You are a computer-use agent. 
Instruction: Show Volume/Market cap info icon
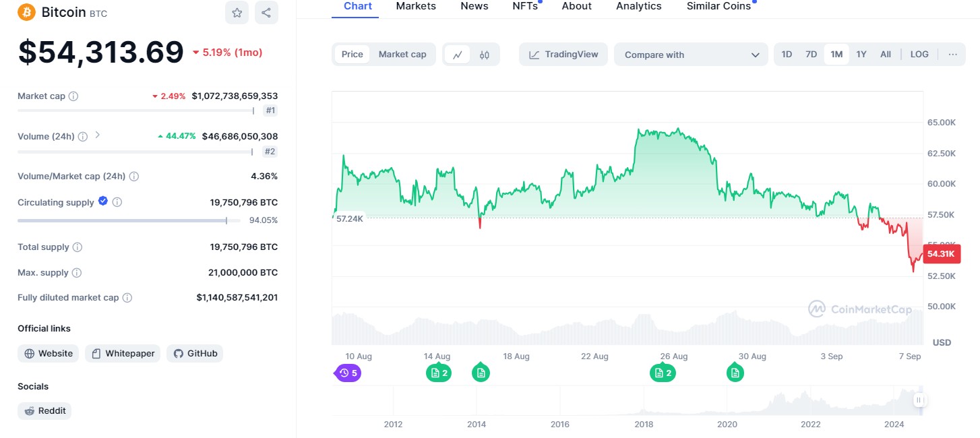134,177
